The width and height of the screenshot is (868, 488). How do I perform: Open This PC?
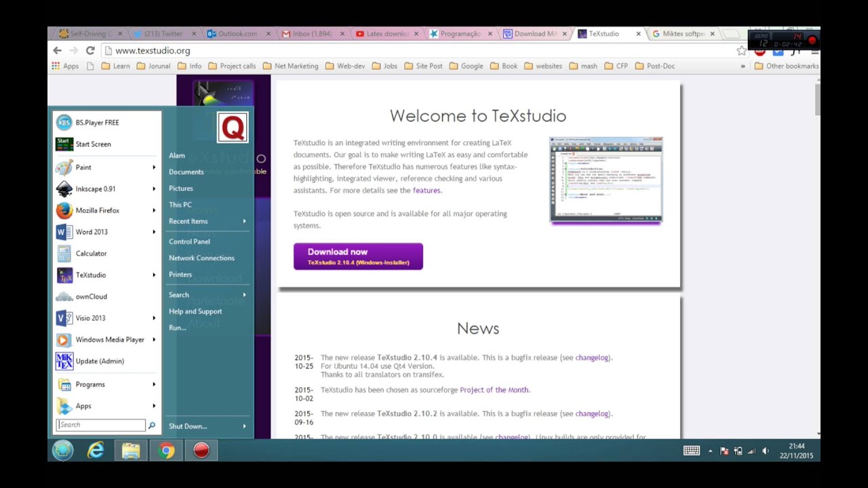180,205
